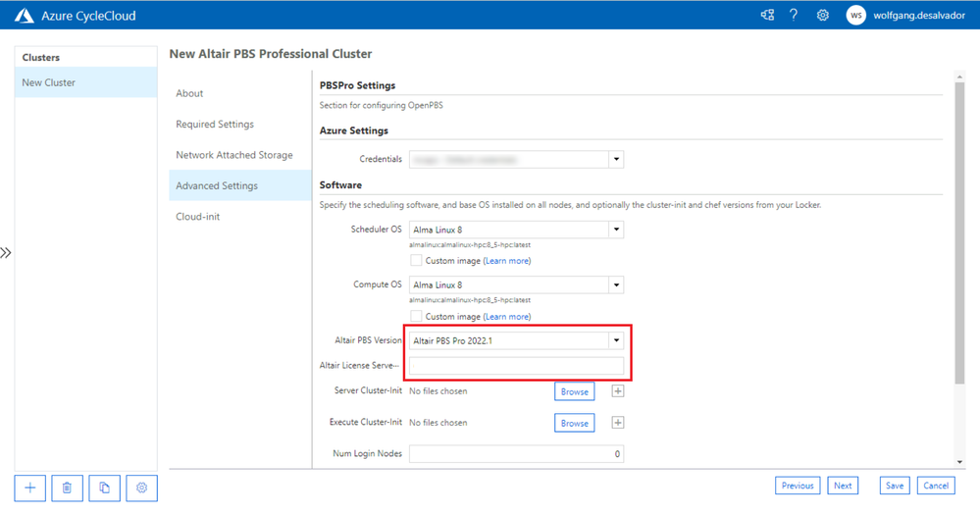Open the help question mark icon
The height and width of the screenshot is (514, 980).
point(794,15)
